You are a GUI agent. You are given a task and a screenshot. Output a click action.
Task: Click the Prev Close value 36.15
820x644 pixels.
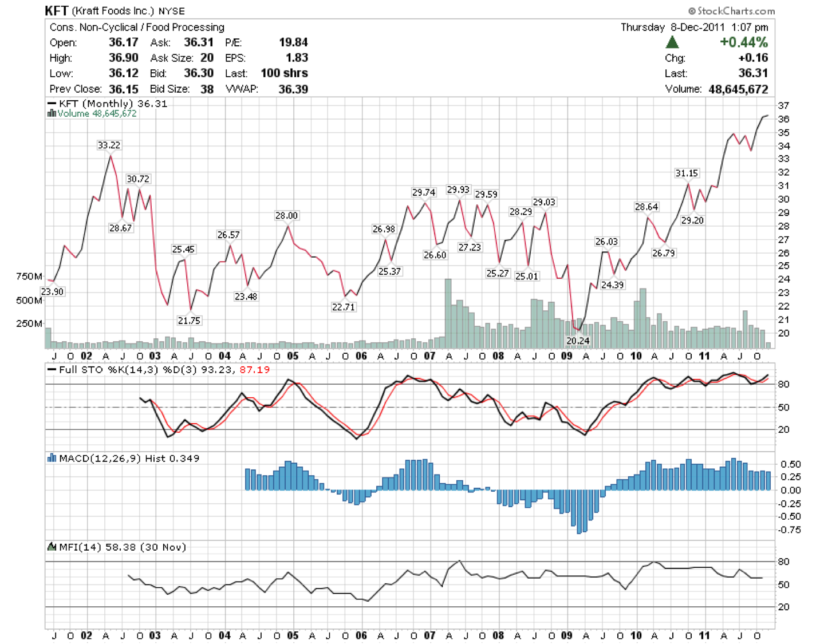coord(124,89)
